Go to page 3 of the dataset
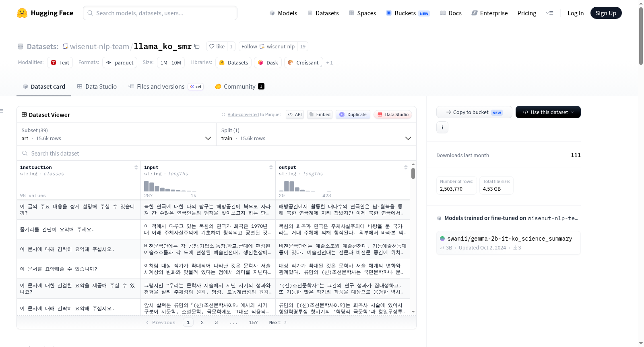Image resolution: width=644 pixels, height=347 pixels. [216, 322]
